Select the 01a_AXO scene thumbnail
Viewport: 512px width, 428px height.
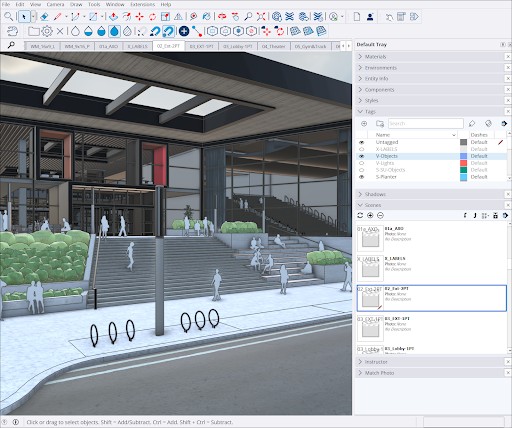tap(370, 238)
